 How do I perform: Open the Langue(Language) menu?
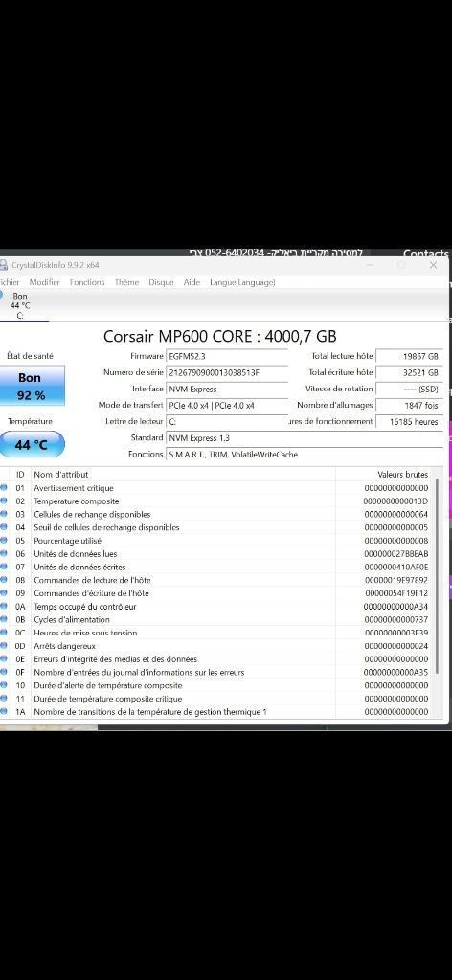tap(242, 282)
